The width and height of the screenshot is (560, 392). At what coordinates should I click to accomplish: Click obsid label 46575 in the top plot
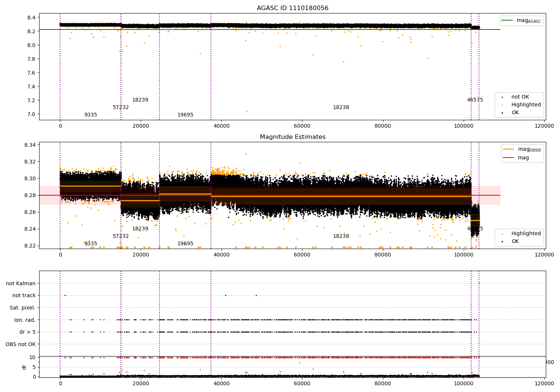pyautogui.click(x=475, y=100)
